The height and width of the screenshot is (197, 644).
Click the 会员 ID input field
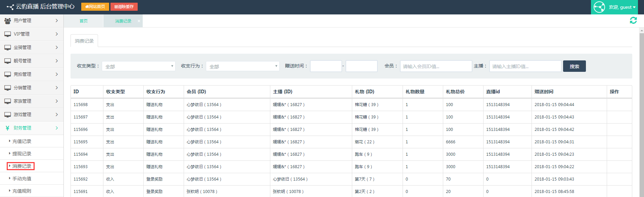(x=436, y=66)
